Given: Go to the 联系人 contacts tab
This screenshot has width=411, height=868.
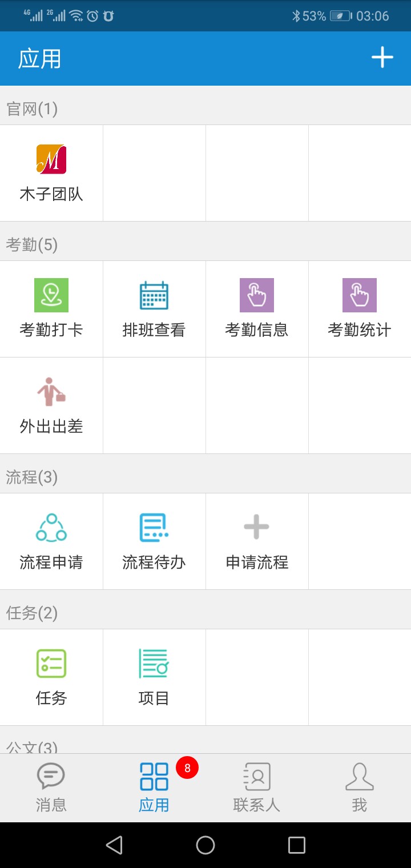Looking at the screenshot, I should coord(257,788).
